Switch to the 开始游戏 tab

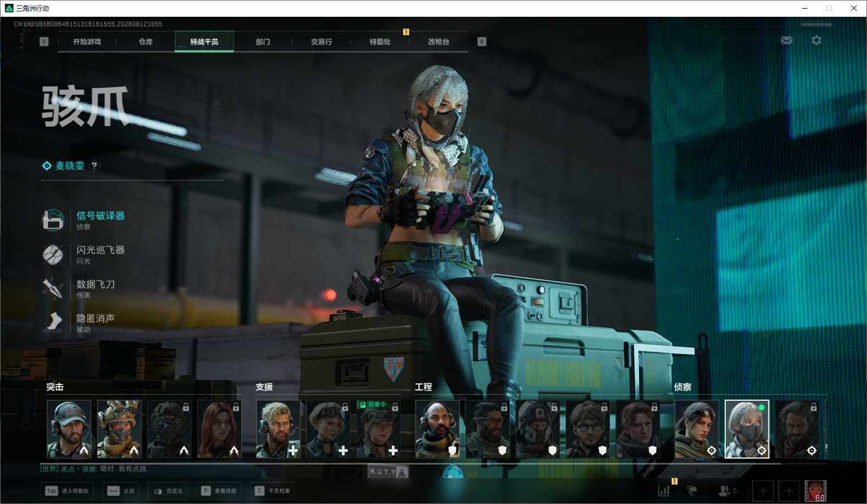coord(87,42)
